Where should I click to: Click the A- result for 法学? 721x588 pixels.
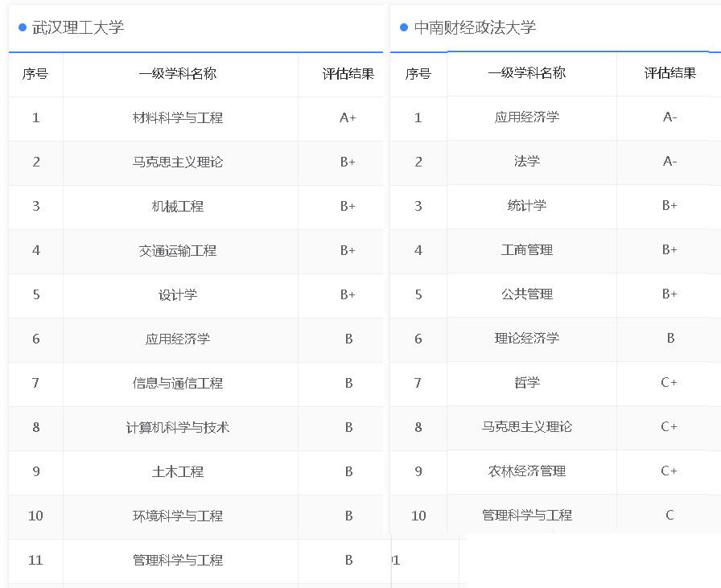pyautogui.click(x=669, y=161)
